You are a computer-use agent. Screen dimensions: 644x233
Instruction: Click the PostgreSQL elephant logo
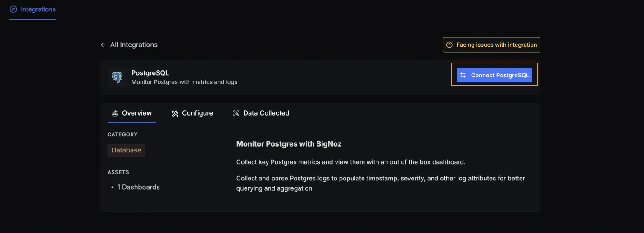coord(117,77)
